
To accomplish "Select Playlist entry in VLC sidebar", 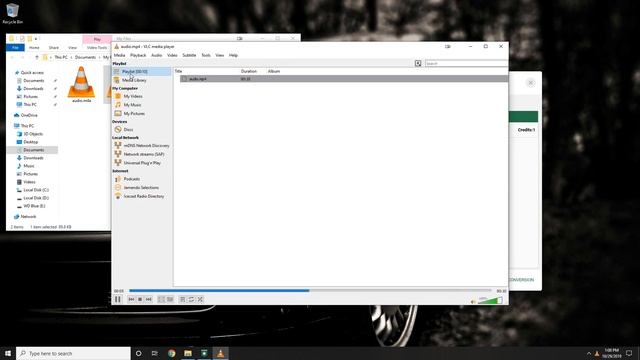I will click(x=141, y=71).
